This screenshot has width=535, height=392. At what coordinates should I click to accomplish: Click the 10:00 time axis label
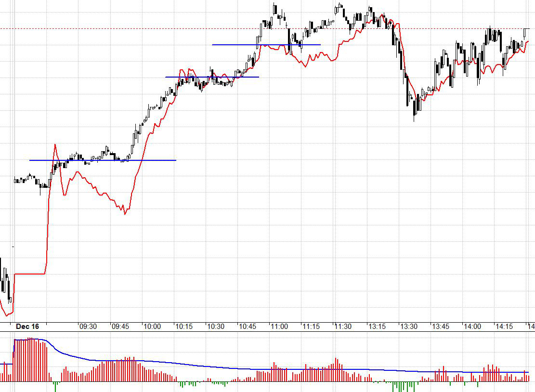coord(152,327)
